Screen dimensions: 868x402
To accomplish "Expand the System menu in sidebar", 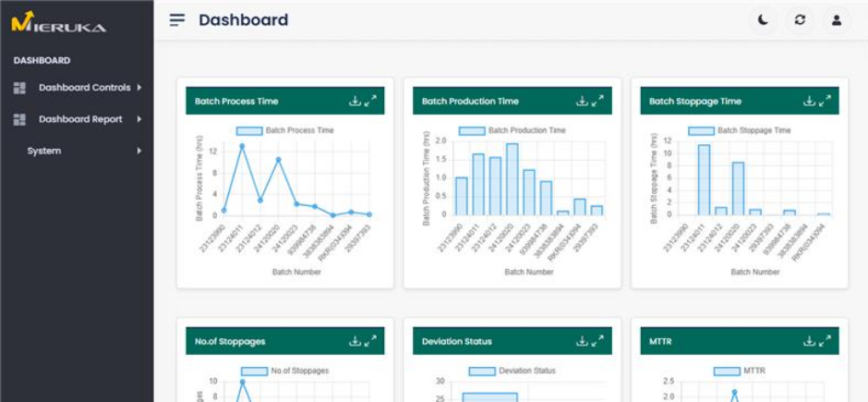I will (x=44, y=151).
